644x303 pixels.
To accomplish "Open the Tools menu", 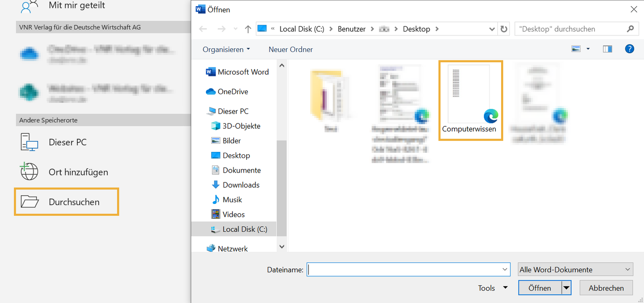I will [492, 288].
